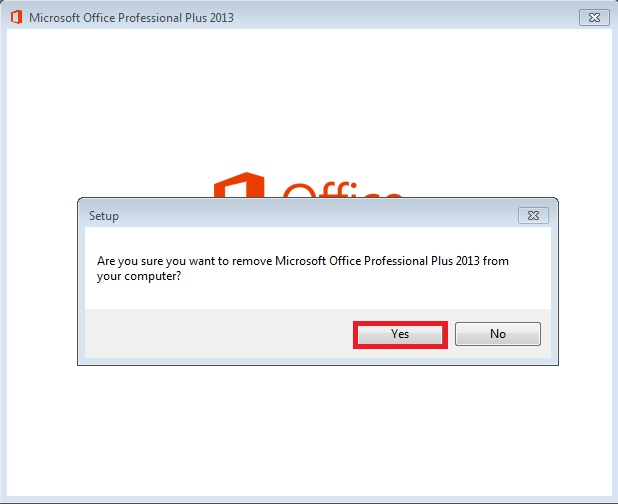Screen dimensions: 618x504
Task: Click the Office icon in the title bar
Action: coord(16,17)
